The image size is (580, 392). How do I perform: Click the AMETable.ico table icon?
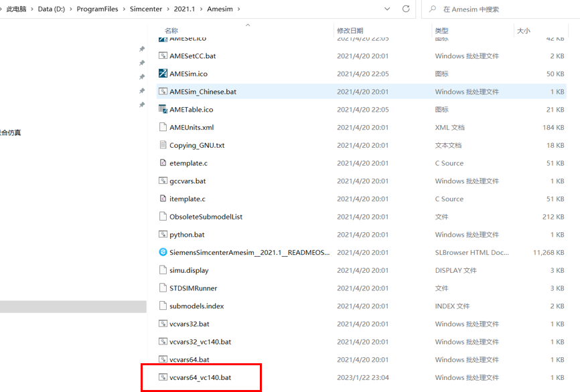pos(163,109)
